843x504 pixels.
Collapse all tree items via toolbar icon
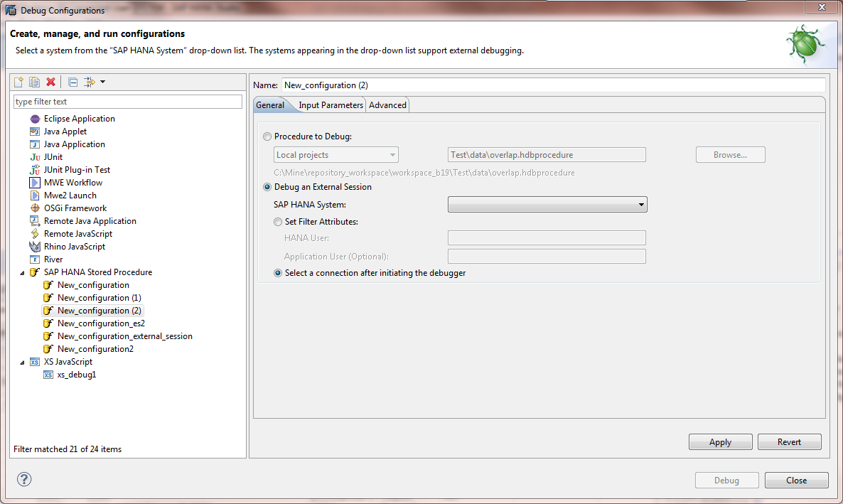tap(73, 82)
